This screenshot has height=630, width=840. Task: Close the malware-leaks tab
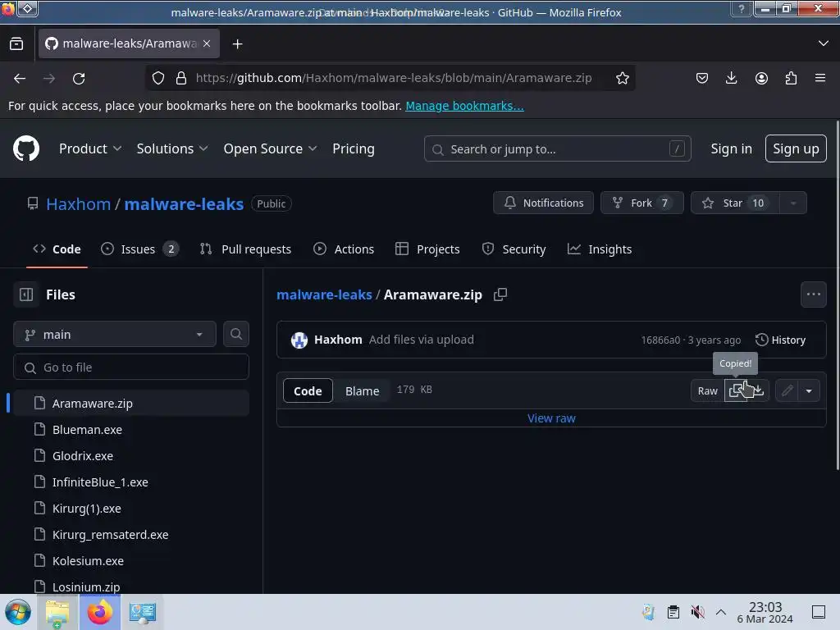click(x=207, y=43)
